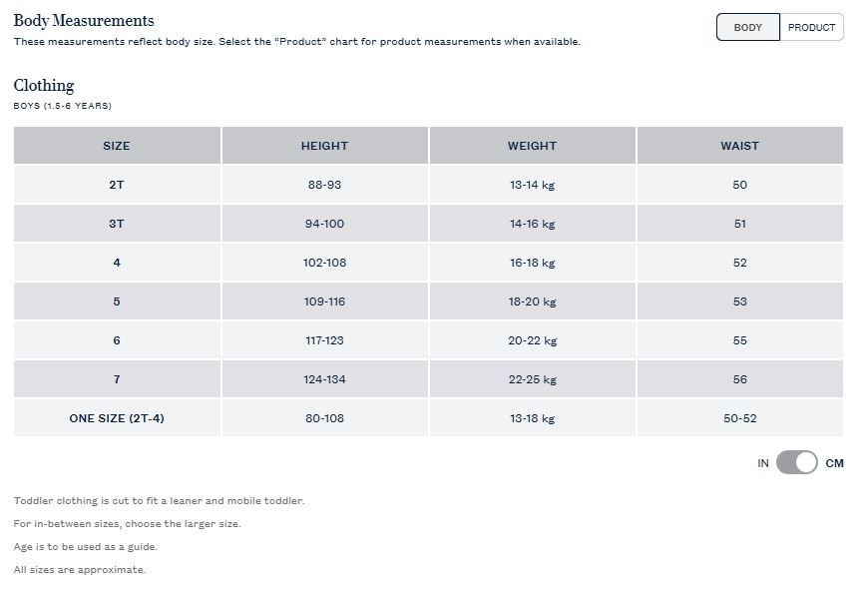Viewport: 868px width, 593px height.
Task: Select the 3T size row label
Action: coord(117,224)
